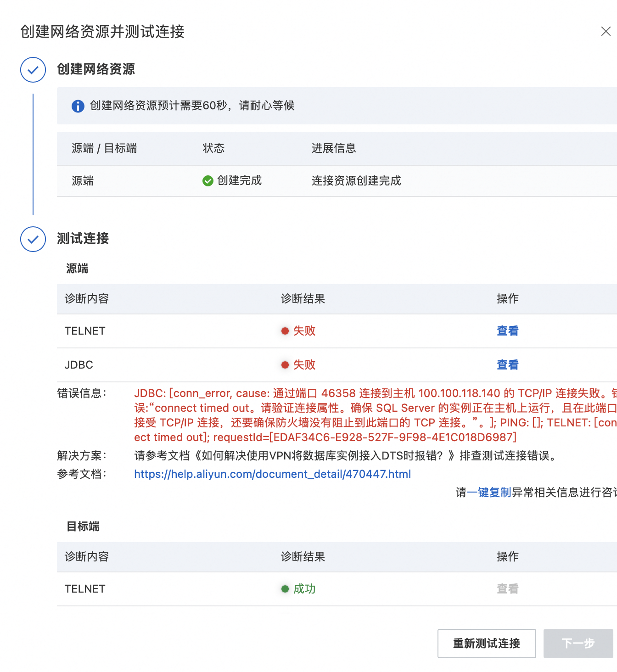The height and width of the screenshot is (672, 617).
Task: Click the 重新测试连接 button
Action: [487, 644]
